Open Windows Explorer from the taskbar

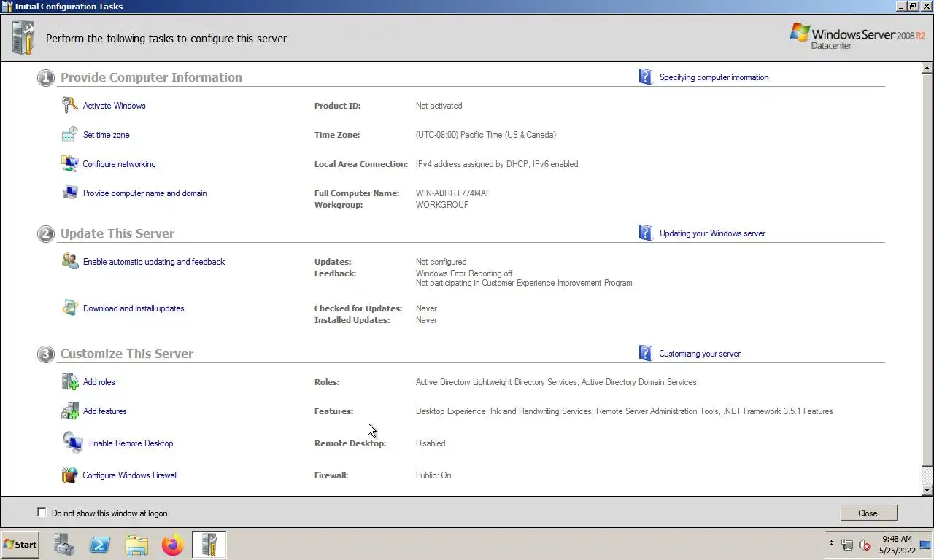pyautogui.click(x=136, y=545)
